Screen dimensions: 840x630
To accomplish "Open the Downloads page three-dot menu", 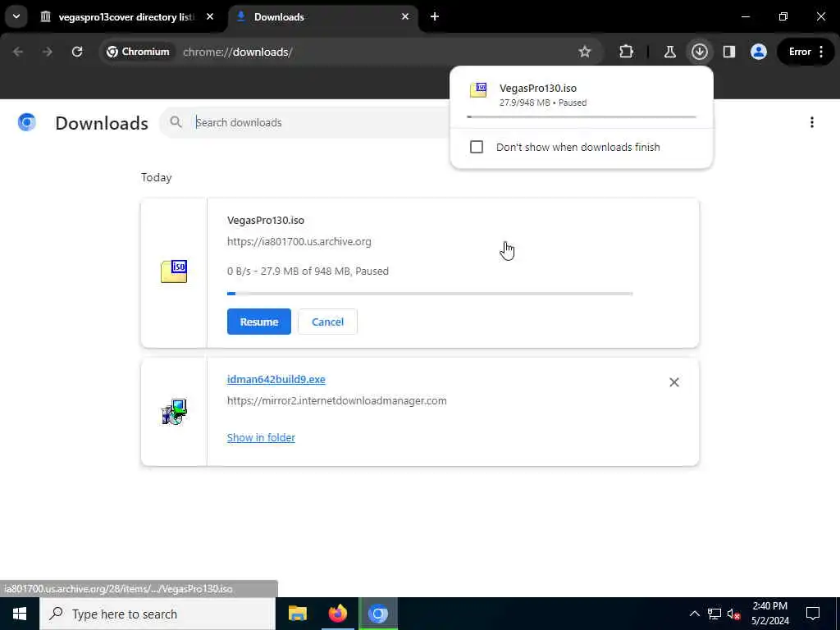I will point(811,123).
